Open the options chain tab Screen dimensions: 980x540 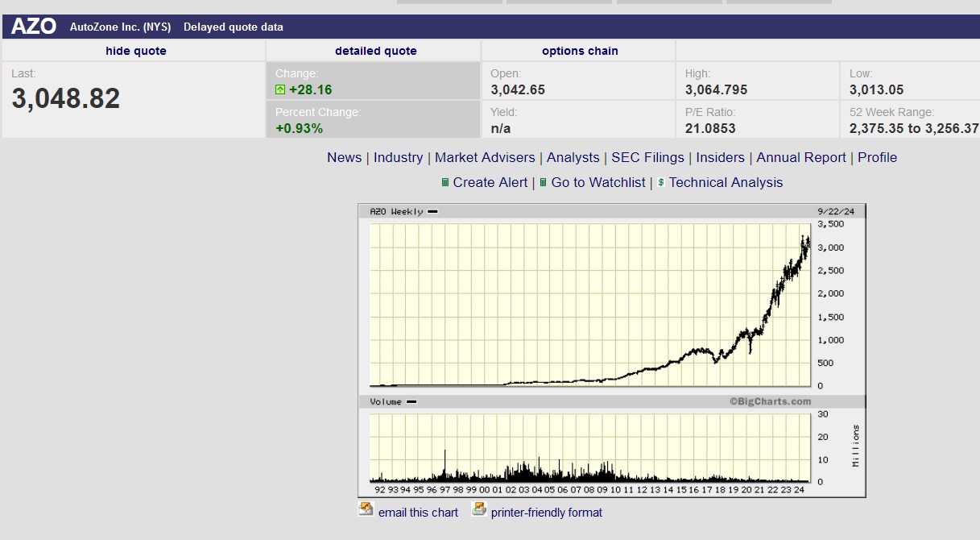click(580, 51)
